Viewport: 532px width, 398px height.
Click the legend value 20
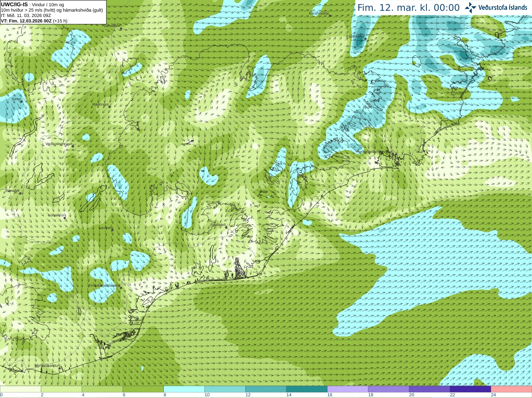point(411,395)
